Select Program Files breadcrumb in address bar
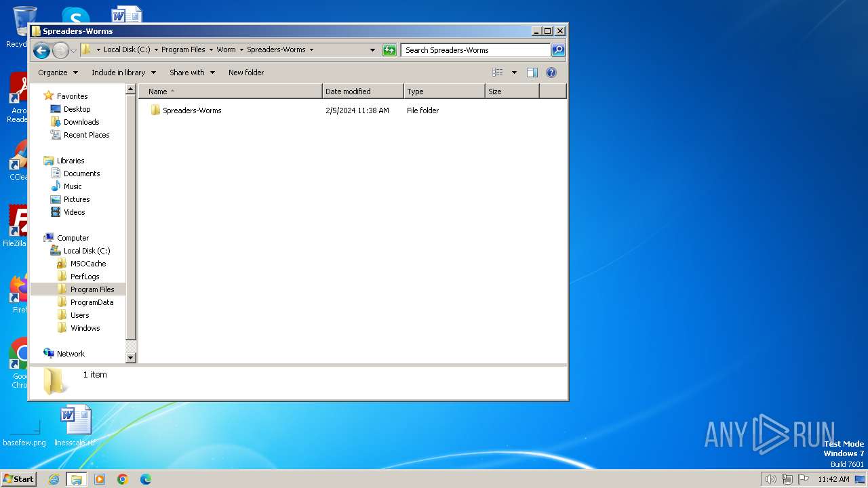868x488 pixels. tap(183, 49)
